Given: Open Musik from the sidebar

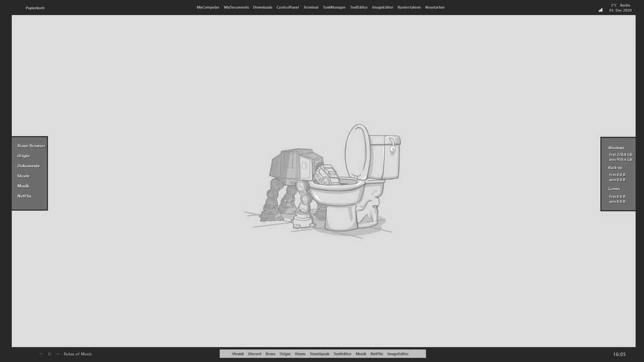Looking at the screenshot, I should coord(23,185).
